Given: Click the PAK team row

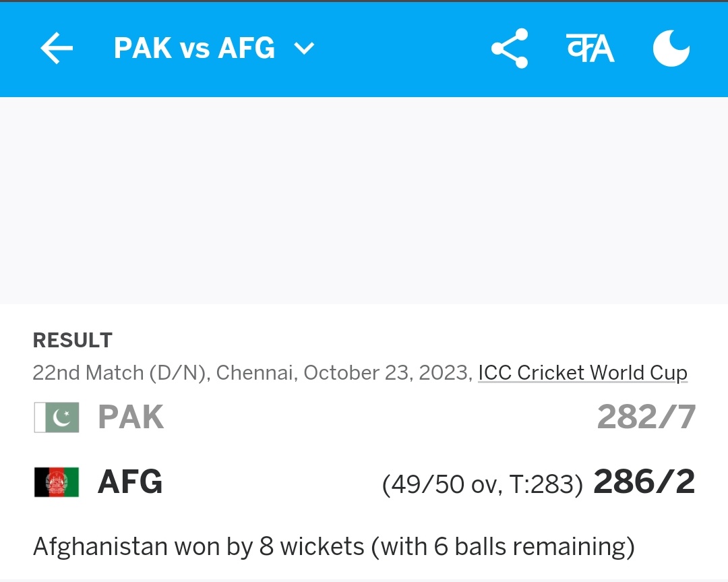Looking at the screenshot, I should coord(365,417).
